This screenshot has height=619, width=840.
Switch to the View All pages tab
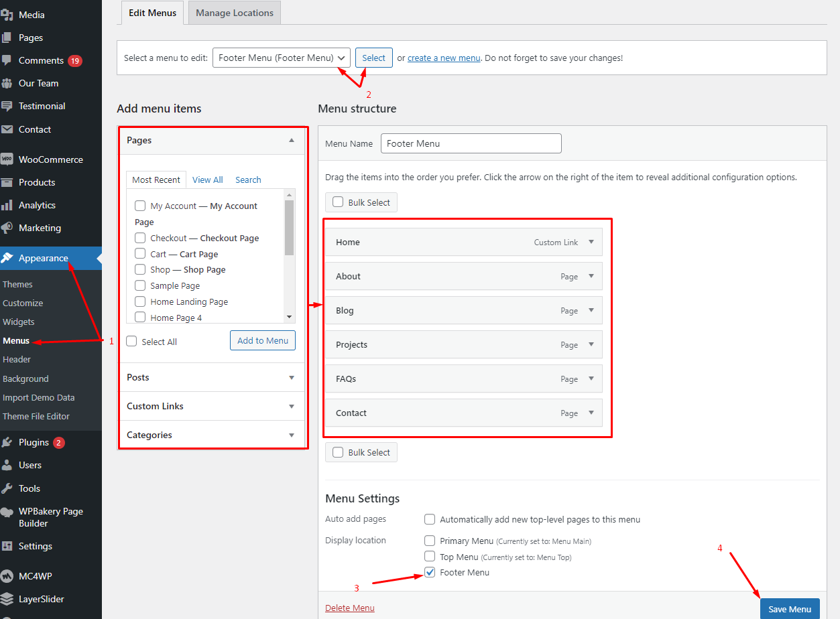pos(208,180)
